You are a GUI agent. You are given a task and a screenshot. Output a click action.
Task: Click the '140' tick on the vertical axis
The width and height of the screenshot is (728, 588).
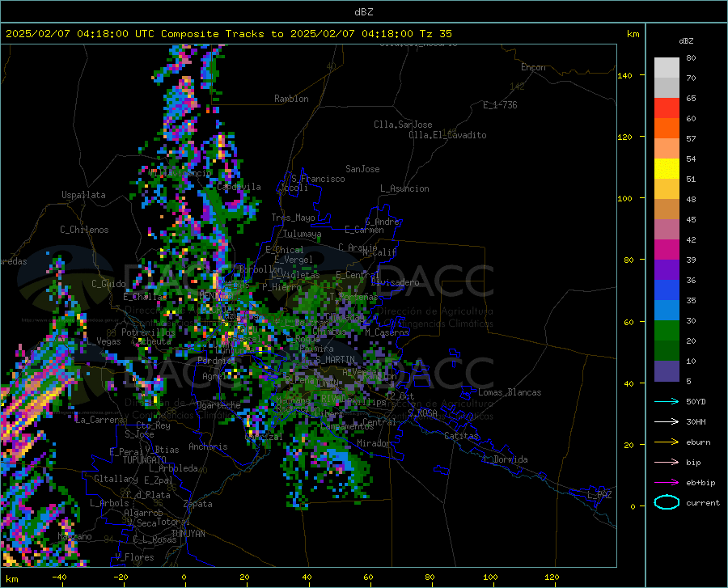[x=624, y=75]
